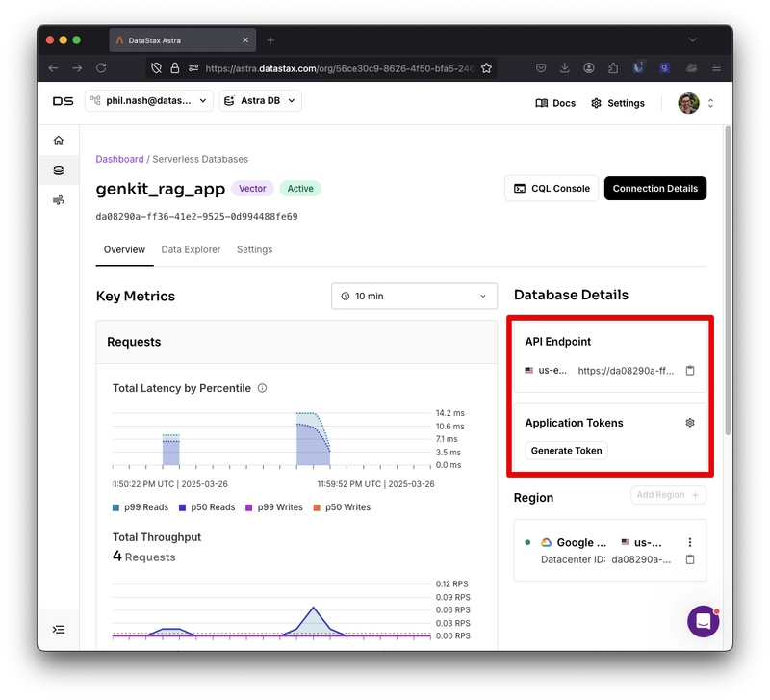Click the database ID da08290a-ff36 text

[x=196, y=216]
